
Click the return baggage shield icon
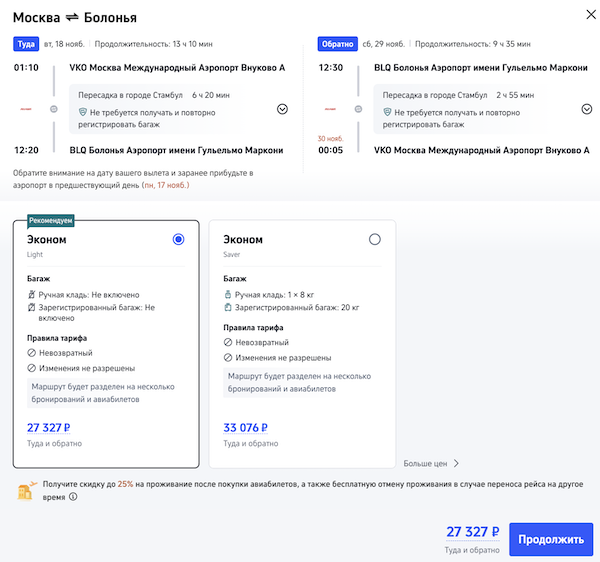click(x=387, y=113)
